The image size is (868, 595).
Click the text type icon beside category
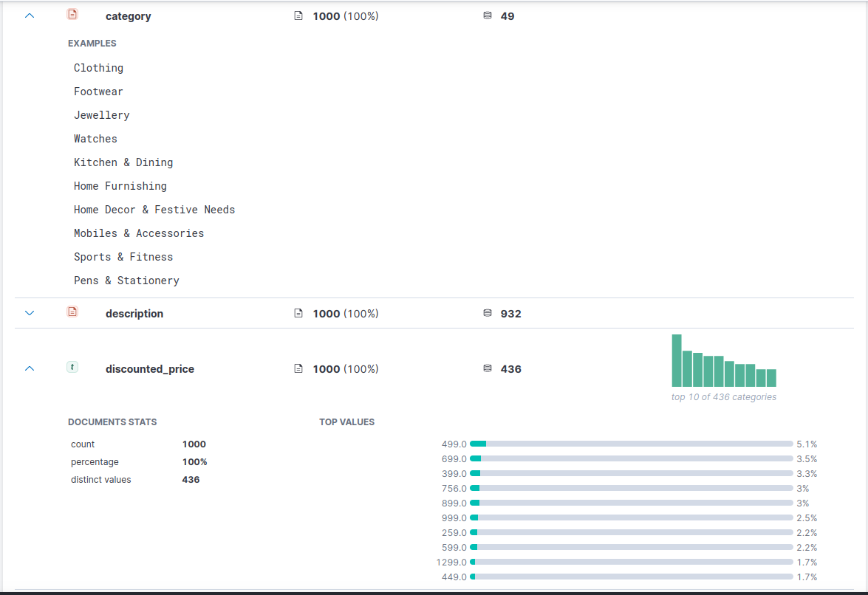(x=72, y=14)
